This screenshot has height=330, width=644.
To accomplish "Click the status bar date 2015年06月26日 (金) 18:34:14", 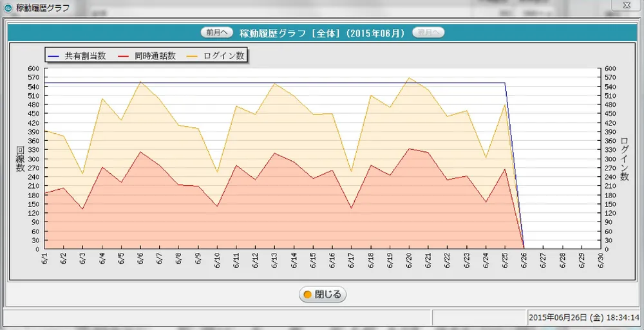I will point(584,317).
